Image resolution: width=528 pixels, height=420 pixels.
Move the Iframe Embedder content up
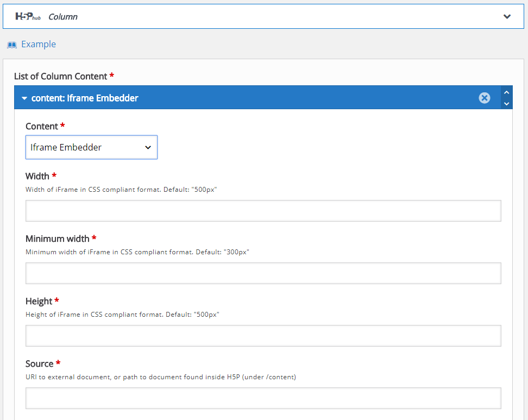click(506, 92)
